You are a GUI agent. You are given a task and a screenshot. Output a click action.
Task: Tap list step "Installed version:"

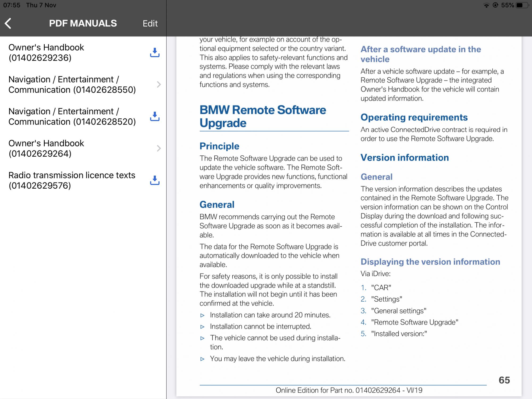(x=399, y=334)
